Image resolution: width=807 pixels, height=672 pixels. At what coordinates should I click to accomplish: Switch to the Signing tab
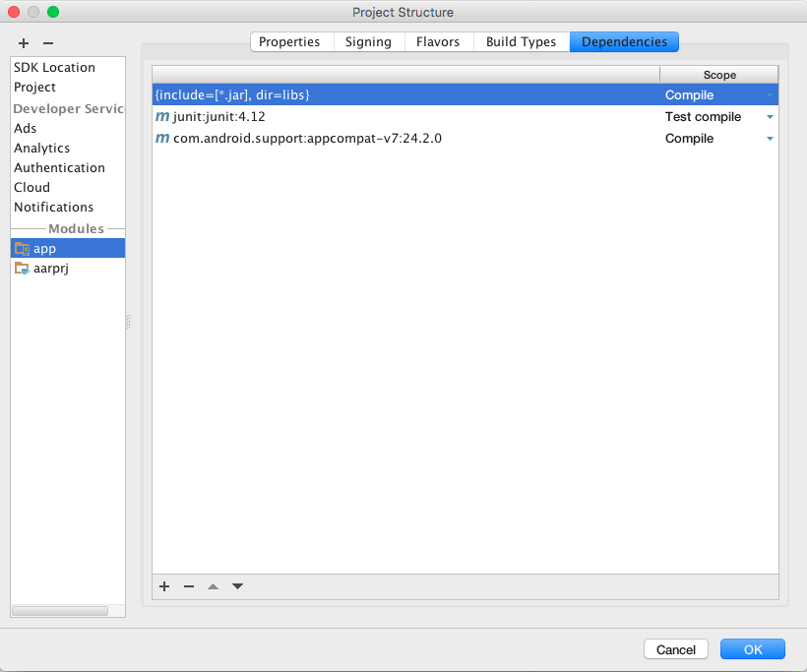coord(369,41)
